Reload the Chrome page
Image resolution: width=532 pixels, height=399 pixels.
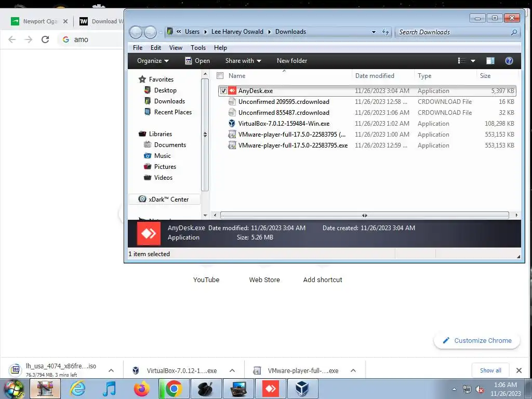point(45,39)
